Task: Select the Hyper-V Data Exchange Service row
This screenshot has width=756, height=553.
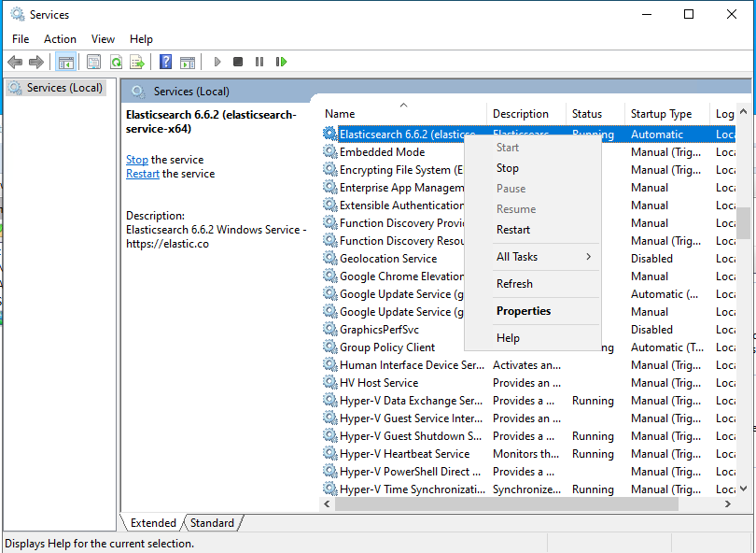Action: pyautogui.click(x=528, y=401)
